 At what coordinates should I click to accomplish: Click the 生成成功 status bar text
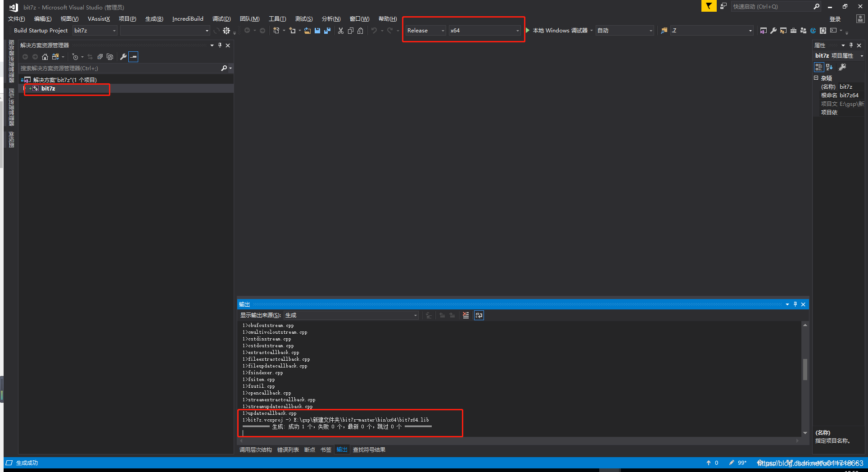tap(27, 463)
